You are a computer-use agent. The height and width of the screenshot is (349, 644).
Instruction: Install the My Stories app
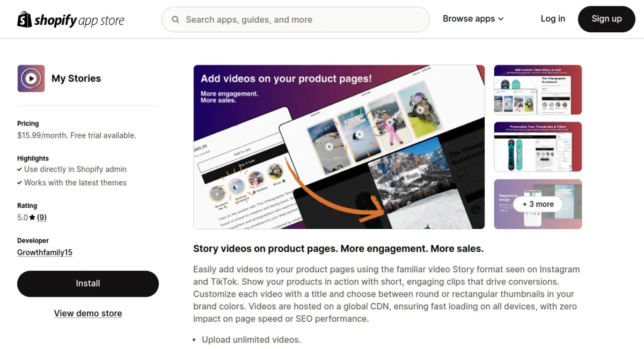pyautogui.click(x=88, y=283)
